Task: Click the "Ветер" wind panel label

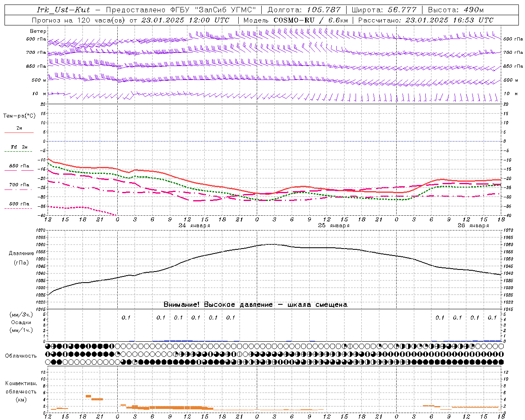Action: (38, 31)
